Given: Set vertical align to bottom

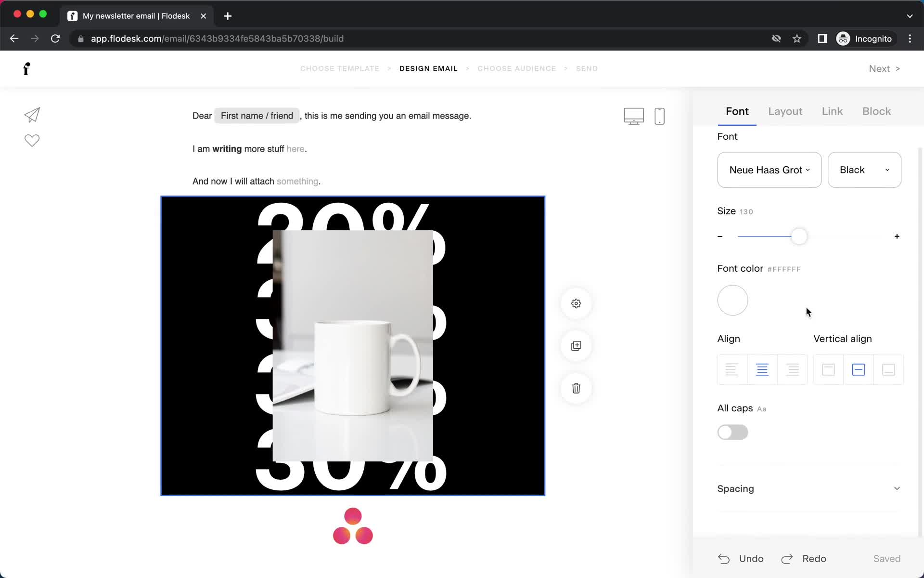Looking at the screenshot, I should coord(888,369).
